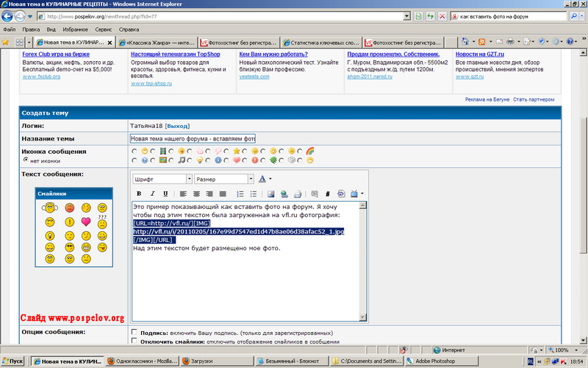This screenshot has height=368, width=588.
Task: Open the search provider dropdown arrow
Action: point(582,16)
